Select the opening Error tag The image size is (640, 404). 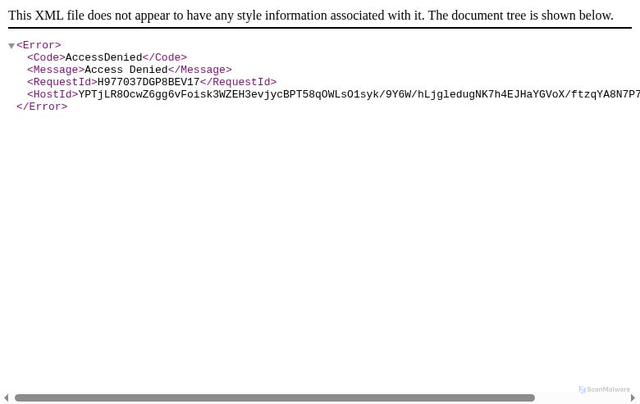39,45
